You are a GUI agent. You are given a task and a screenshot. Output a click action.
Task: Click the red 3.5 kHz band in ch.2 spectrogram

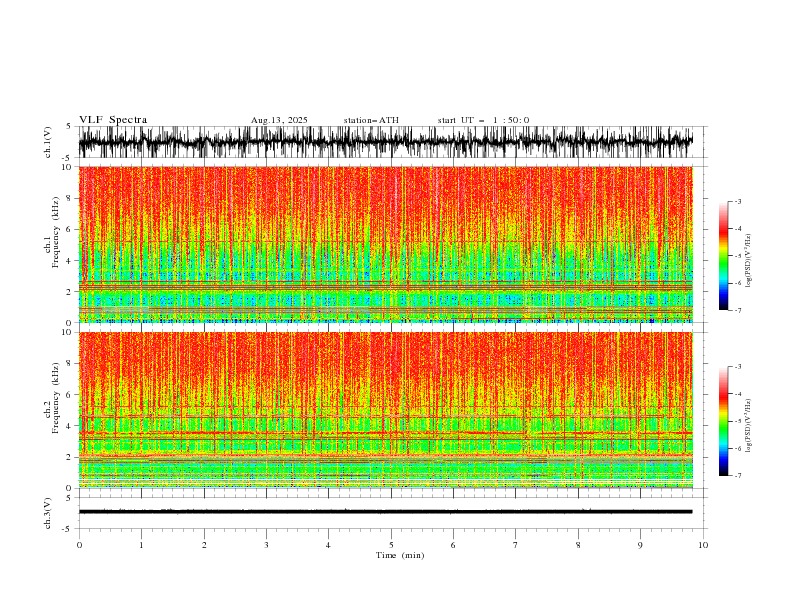tap(386, 433)
